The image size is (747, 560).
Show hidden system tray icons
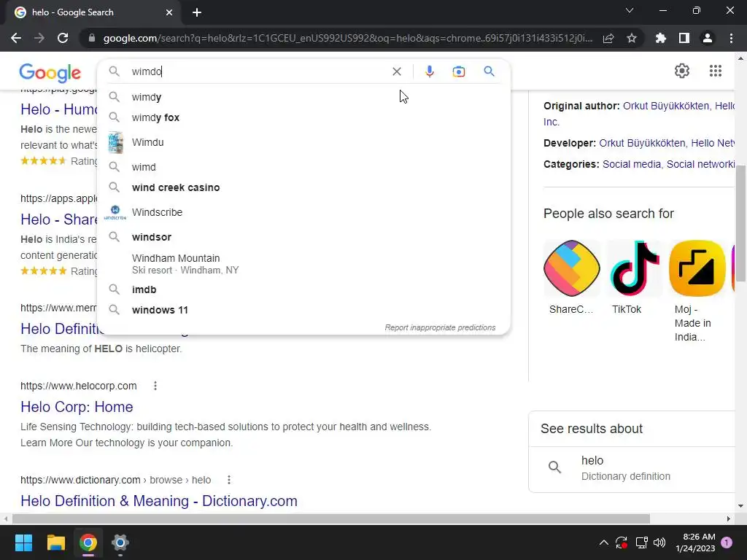point(603,542)
